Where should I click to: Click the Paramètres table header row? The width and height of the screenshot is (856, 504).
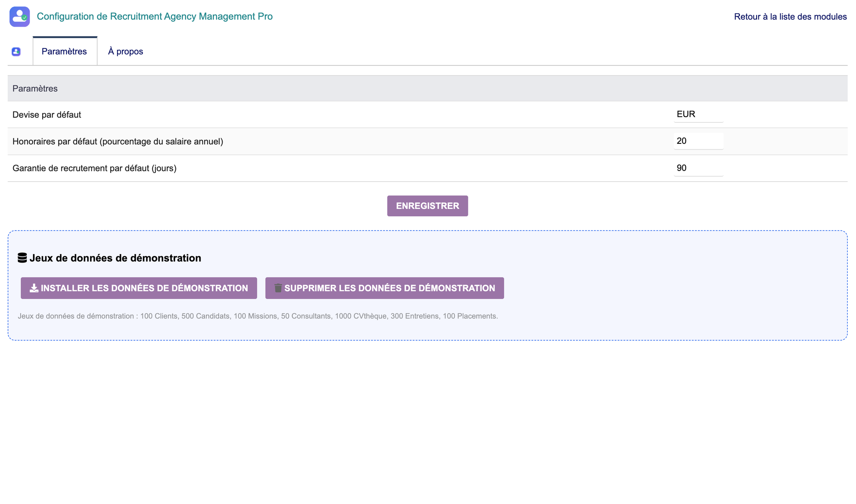pos(427,88)
